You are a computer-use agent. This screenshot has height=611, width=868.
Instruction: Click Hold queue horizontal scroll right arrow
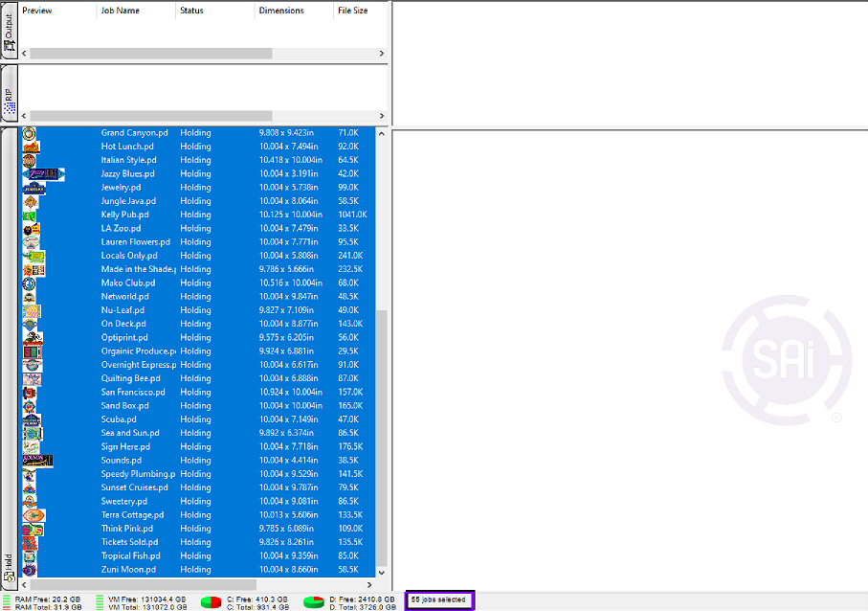[369, 584]
